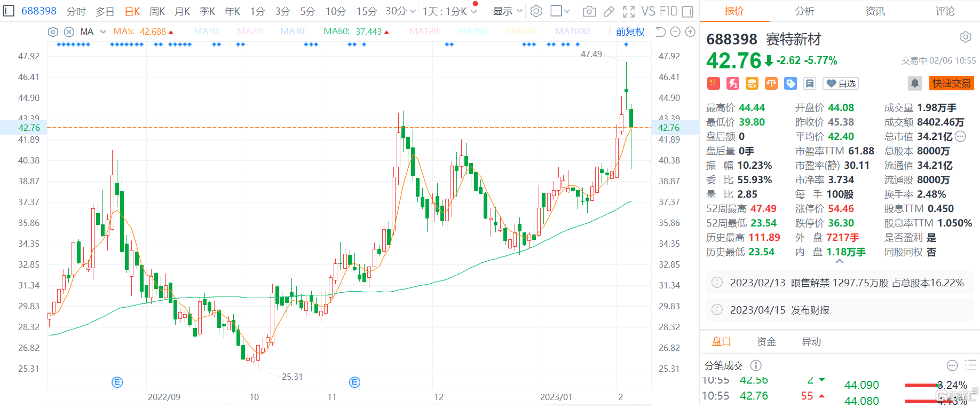This screenshot has height=406, width=980.
Task: Select the pencil drawing tool icon
Action: 608,11
